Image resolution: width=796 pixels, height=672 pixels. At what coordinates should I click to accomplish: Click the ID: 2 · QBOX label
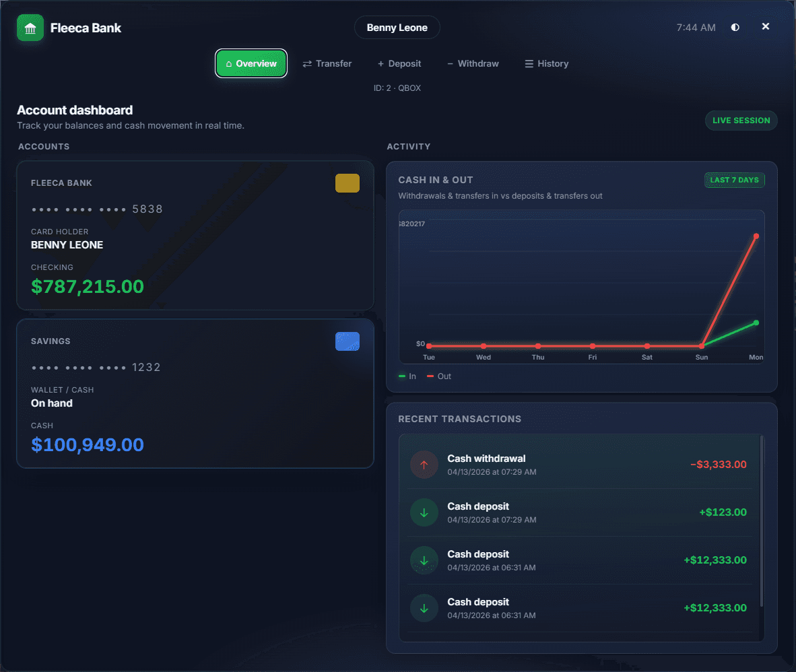point(397,88)
